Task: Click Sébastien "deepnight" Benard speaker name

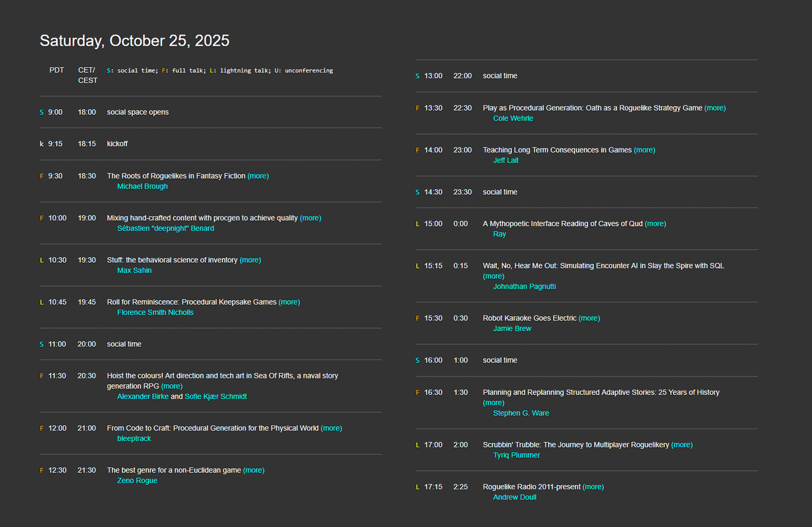Action: click(x=166, y=229)
